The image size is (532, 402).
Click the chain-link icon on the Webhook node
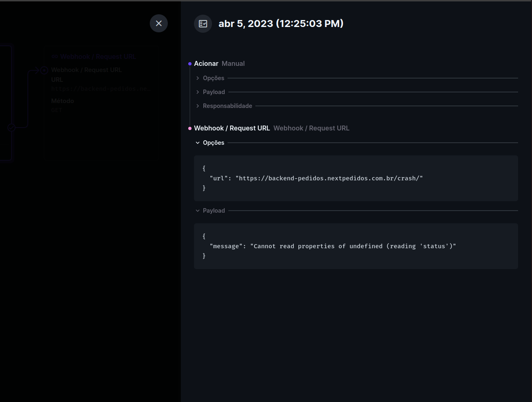tap(54, 56)
